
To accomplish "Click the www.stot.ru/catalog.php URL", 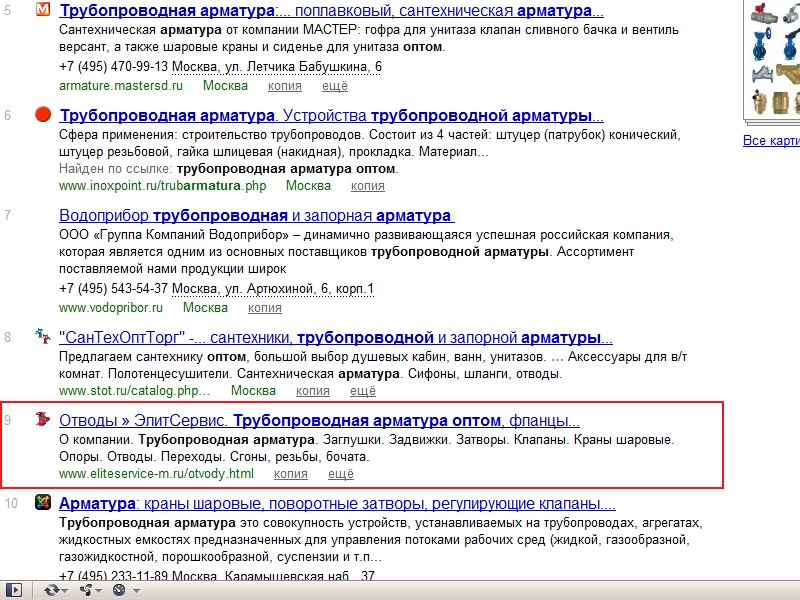I will [135, 391].
